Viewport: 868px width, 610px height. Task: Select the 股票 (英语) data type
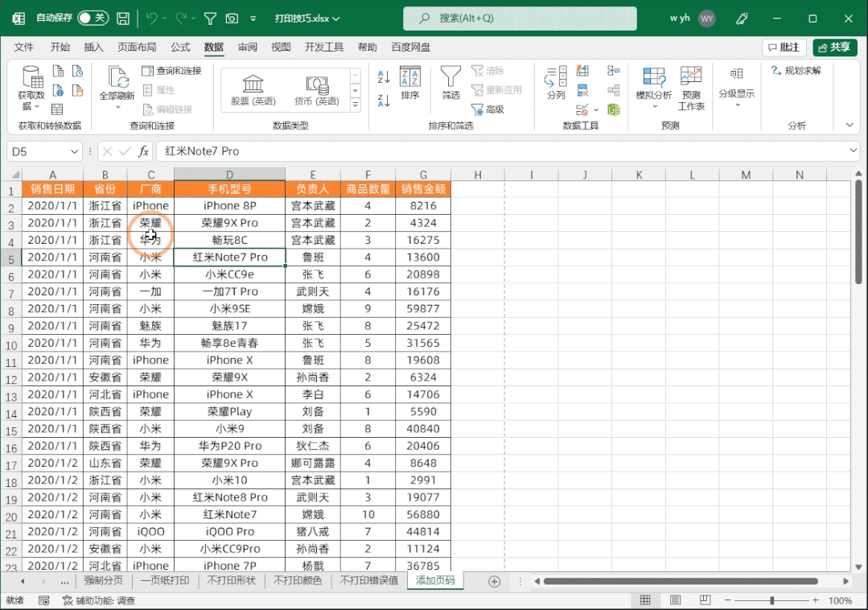[x=253, y=90]
